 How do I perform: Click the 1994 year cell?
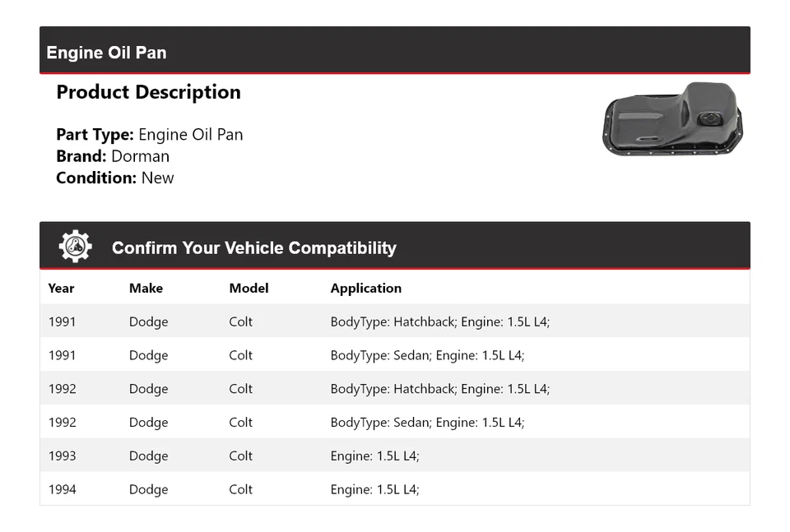point(62,490)
